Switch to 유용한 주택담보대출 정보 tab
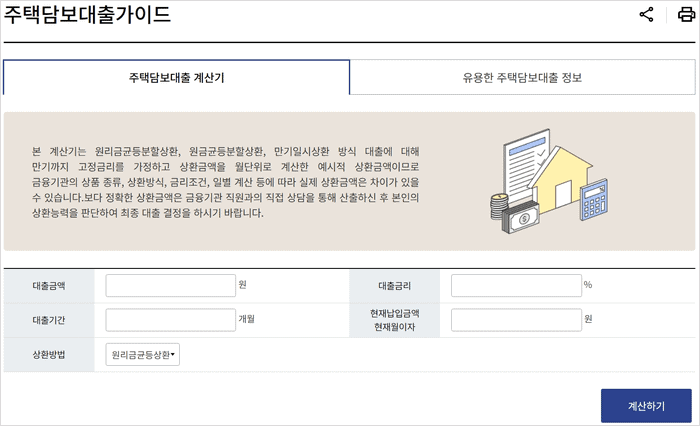700x426 pixels. tap(522, 77)
